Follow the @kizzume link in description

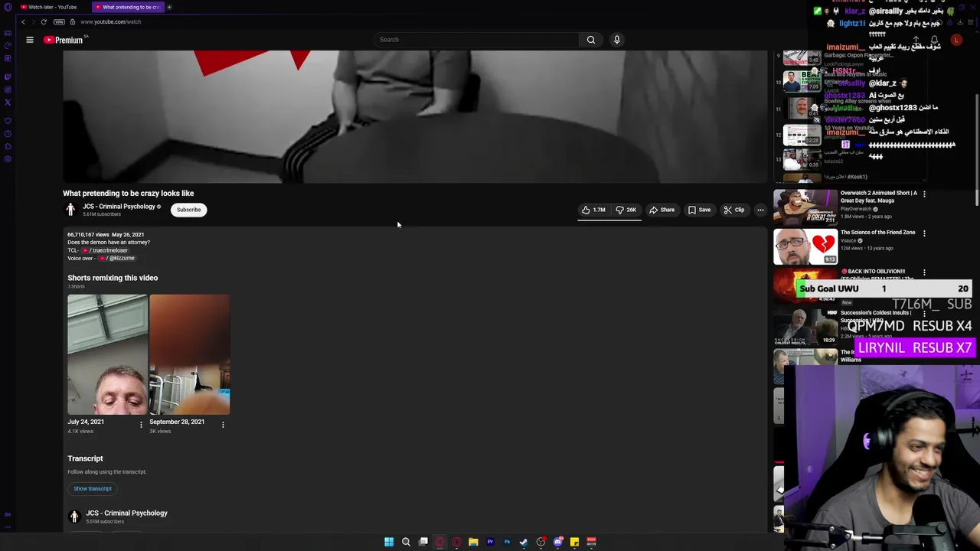117,258
